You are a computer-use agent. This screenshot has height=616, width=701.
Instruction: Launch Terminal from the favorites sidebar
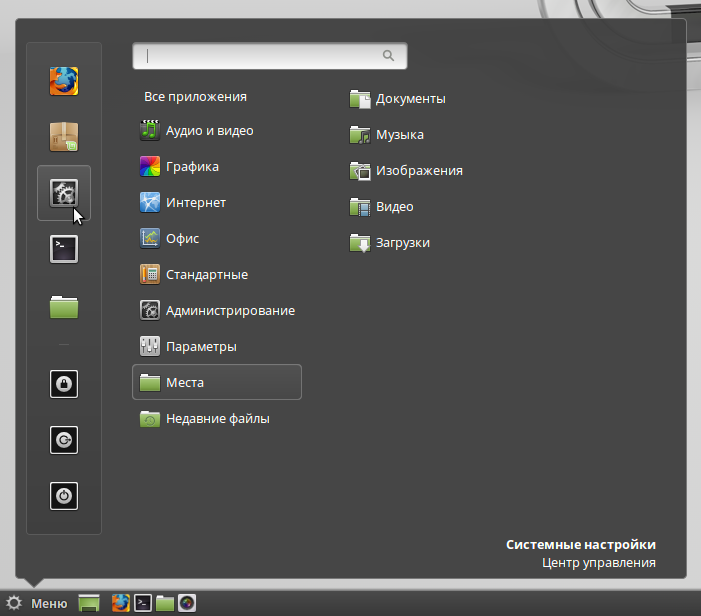(64, 249)
